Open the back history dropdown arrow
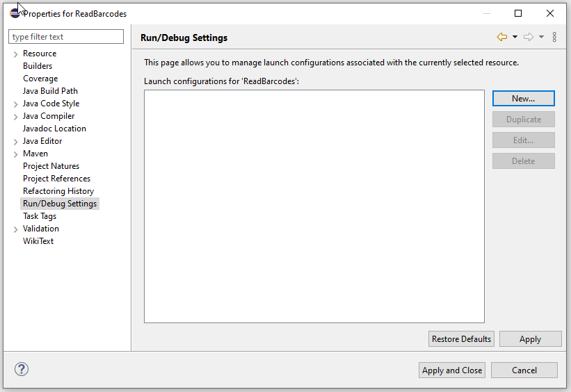 coord(515,37)
